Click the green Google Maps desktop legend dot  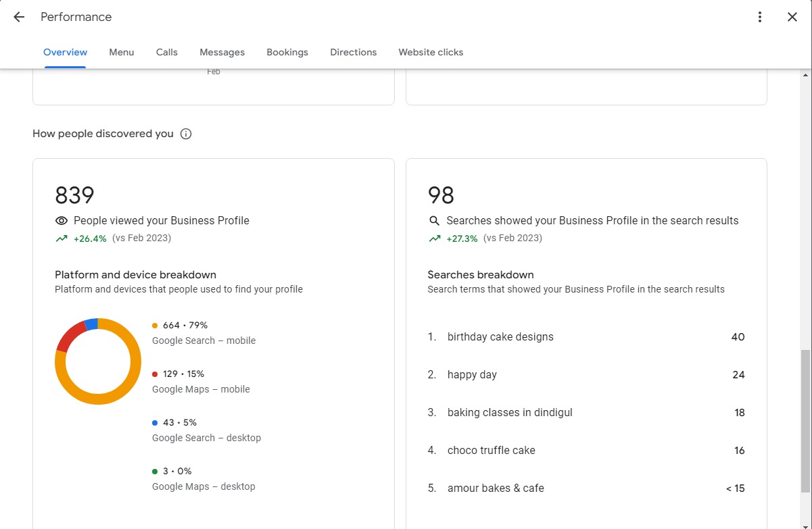coord(155,472)
